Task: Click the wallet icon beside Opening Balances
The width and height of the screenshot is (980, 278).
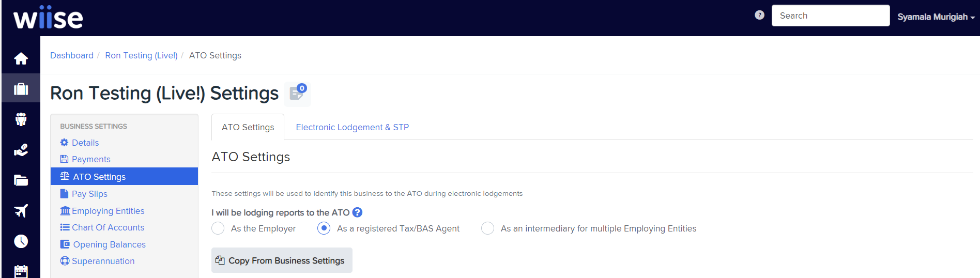Action: pos(65,244)
